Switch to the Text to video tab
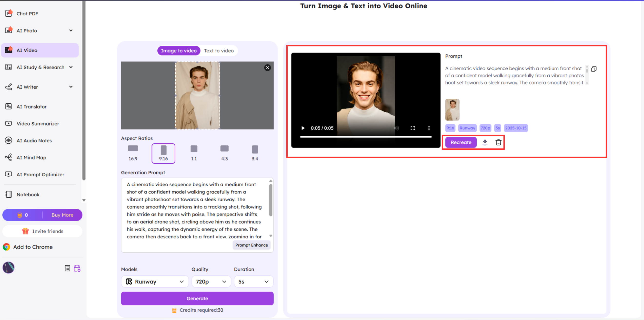This screenshot has height=320, width=644. pyautogui.click(x=219, y=51)
